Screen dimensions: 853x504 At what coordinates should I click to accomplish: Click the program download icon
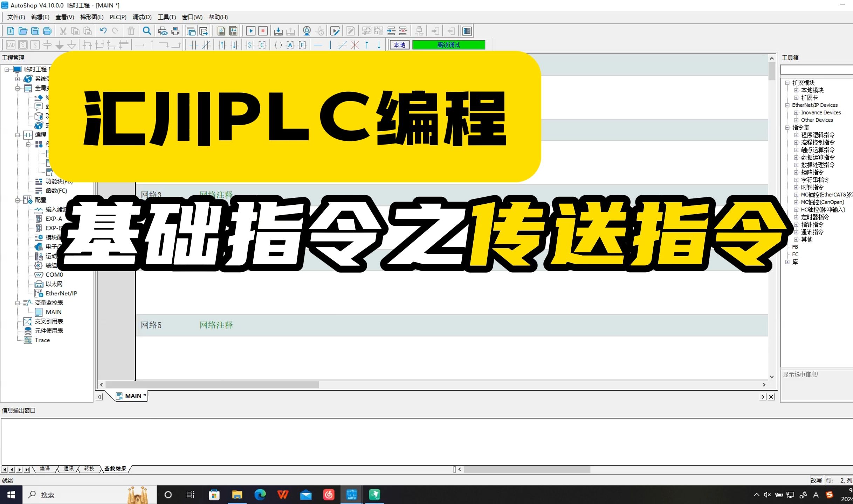[x=278, y=31]
